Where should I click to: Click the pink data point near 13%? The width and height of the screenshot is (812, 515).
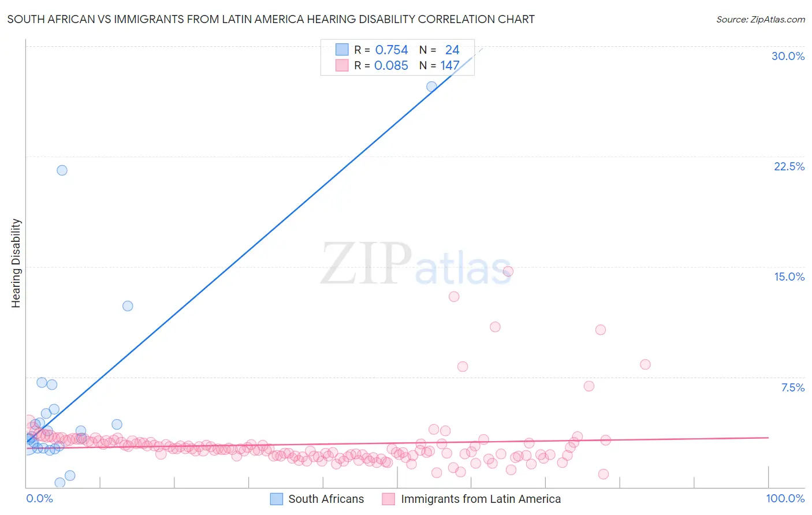coord(454,297)
